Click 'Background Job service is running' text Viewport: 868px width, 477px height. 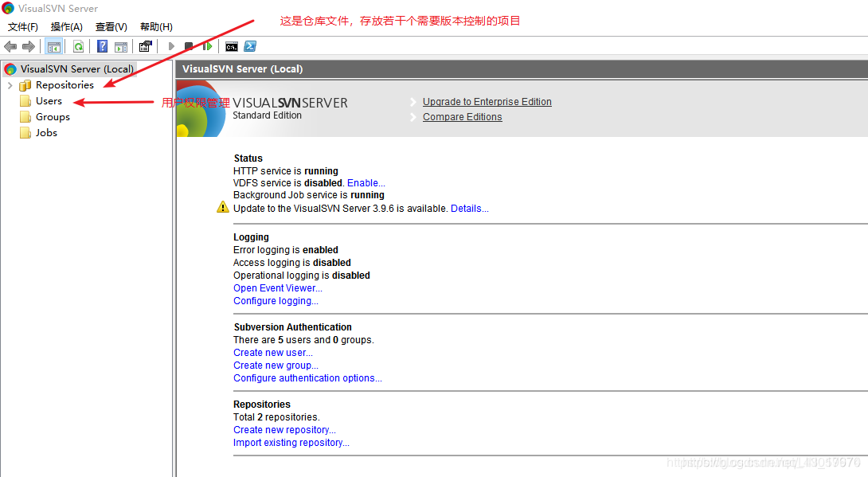(x=309, y=195)
